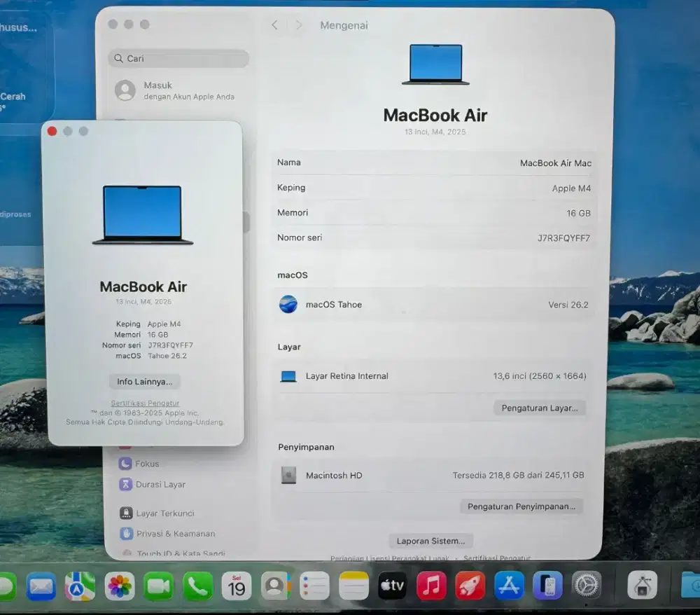Click the Macintosh HD drive icon
This screenshot has width=700, height=615.
(288, 475)
